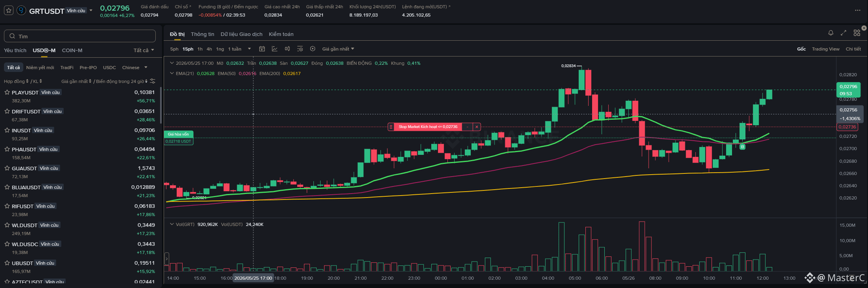Switch to Trading View chart
868x288 pixels.
tap(825, 49)
